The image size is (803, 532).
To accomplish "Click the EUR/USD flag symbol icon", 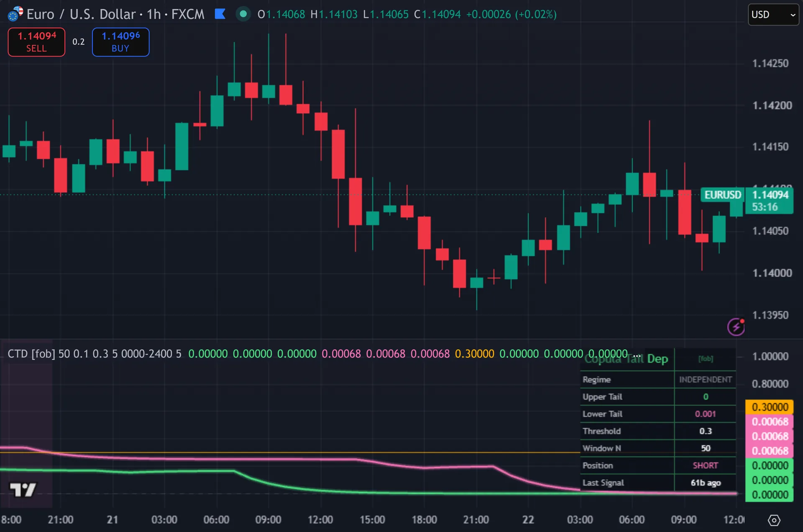I will click(15, 14).
